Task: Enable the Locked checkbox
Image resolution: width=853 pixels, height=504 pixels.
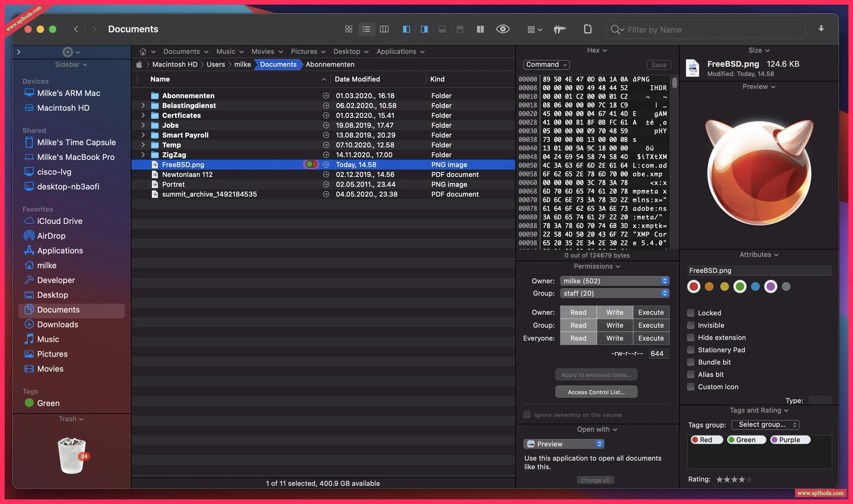Action: click(x=690, y=313)
